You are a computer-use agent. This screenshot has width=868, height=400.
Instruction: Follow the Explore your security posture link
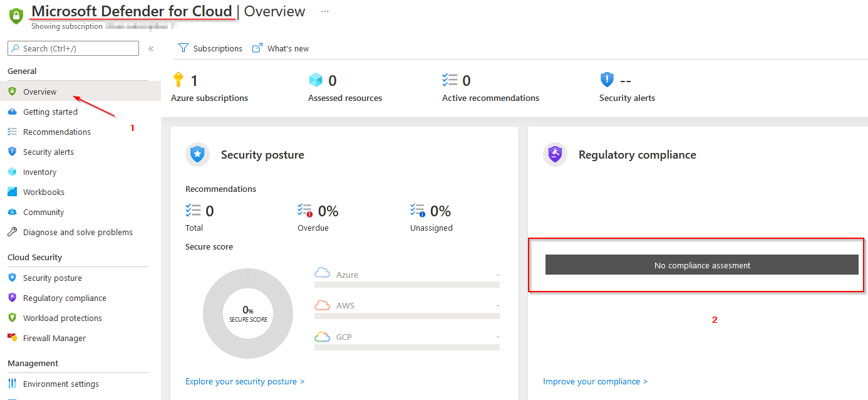pos(245,381)
